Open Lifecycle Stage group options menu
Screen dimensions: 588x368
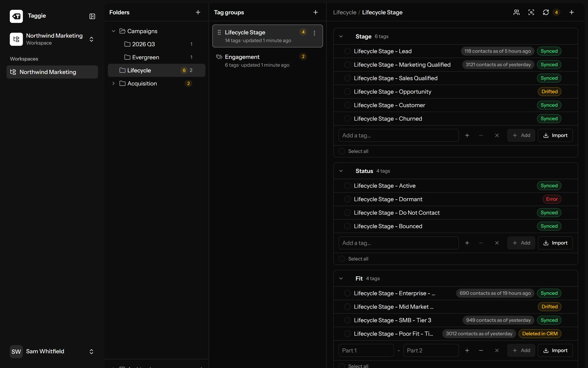(314, 33)
